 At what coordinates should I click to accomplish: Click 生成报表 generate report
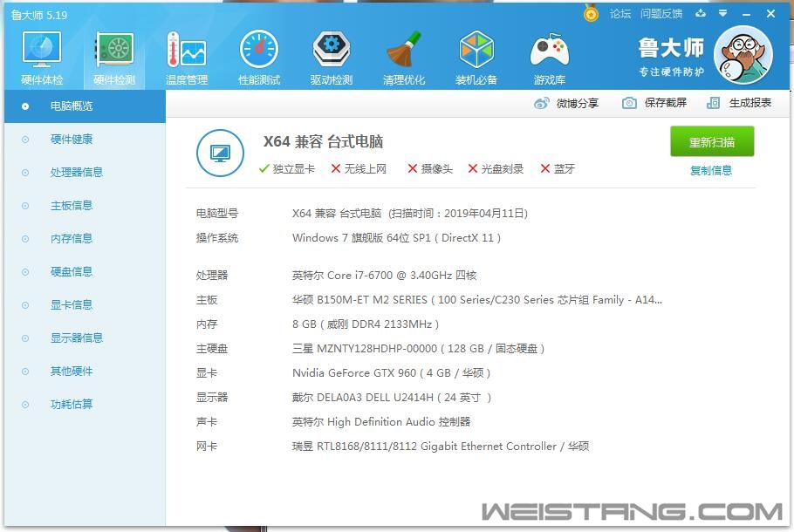[739, 103]
